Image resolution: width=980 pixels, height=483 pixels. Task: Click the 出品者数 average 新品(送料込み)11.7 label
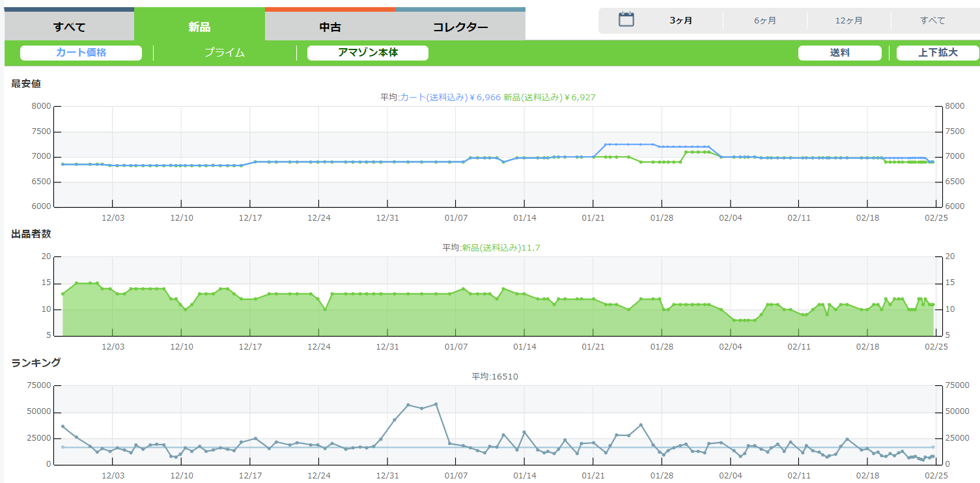point(501,247)
